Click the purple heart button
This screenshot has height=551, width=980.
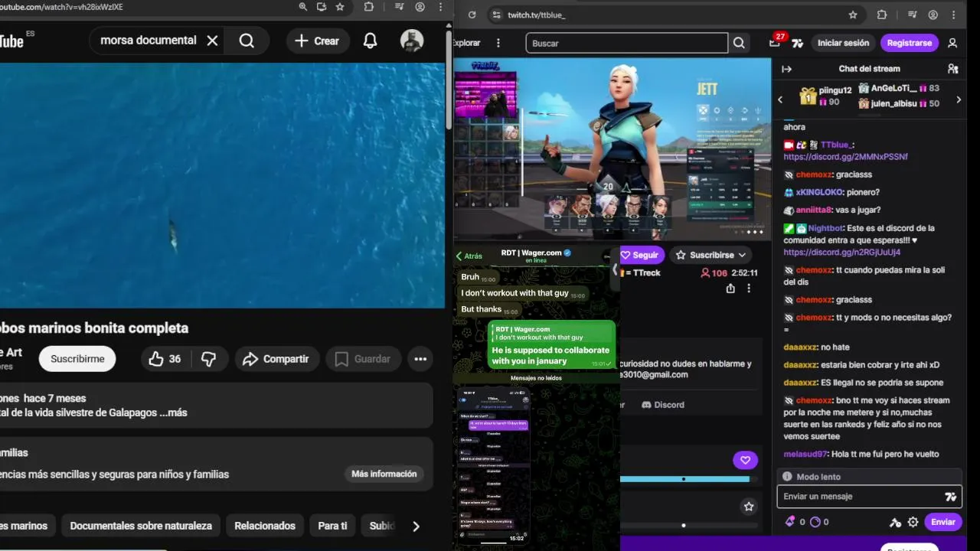point(745,460)
